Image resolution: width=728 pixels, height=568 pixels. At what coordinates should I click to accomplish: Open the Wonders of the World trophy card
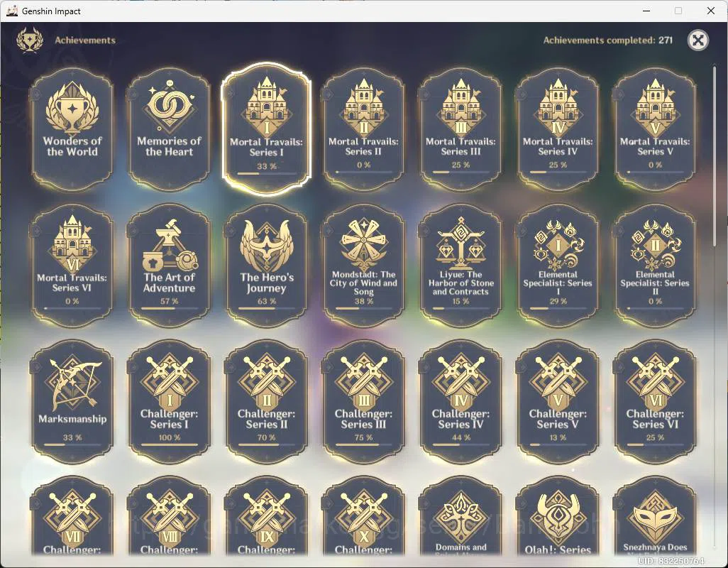(72, 129)
